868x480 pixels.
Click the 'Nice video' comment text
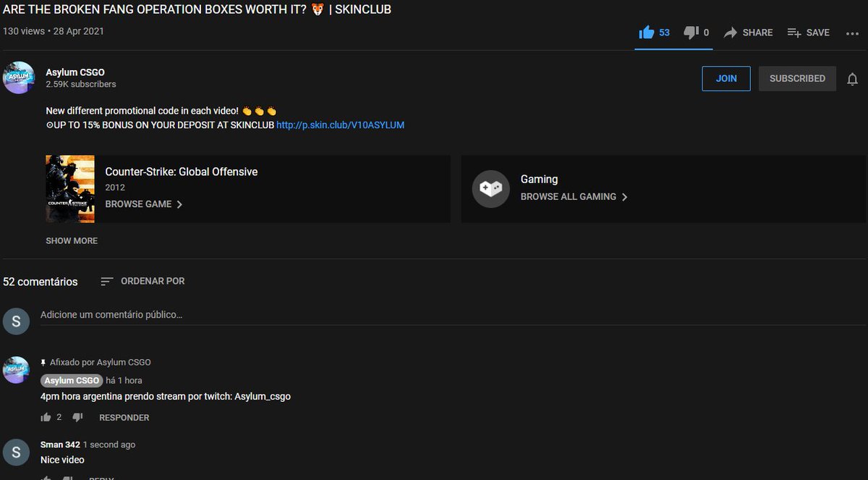point(62,460)
